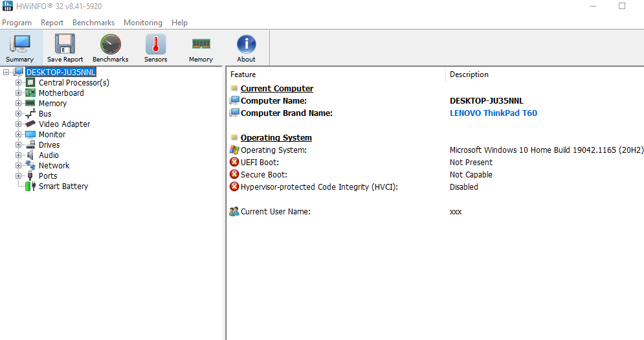Open the Help menu
Screen dimensions: 644x340
click(179, 23)
